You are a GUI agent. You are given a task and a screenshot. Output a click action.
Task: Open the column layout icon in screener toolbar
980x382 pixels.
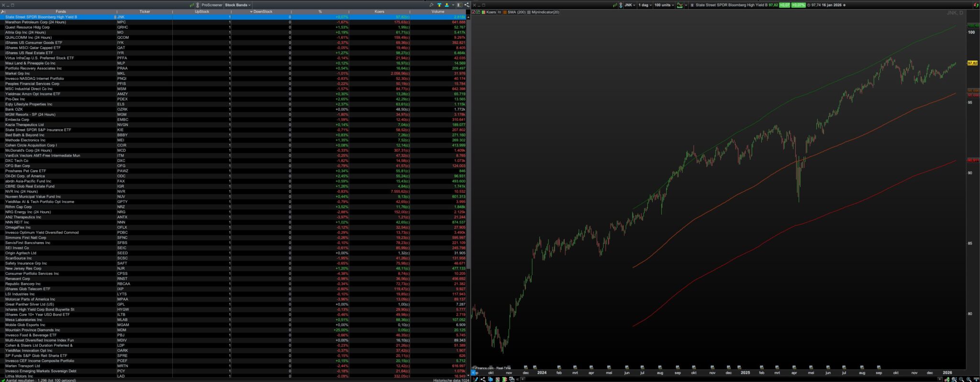click(x=459, y=5)
